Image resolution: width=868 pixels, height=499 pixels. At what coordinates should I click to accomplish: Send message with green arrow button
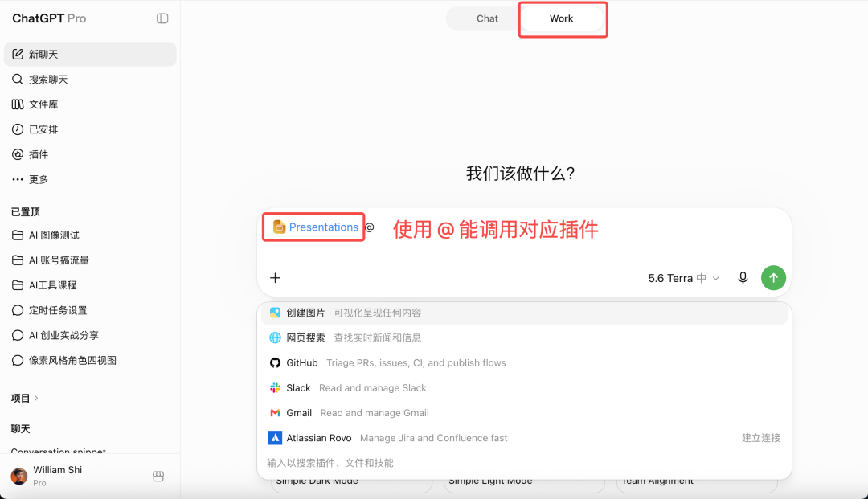(x=773, y=278)
